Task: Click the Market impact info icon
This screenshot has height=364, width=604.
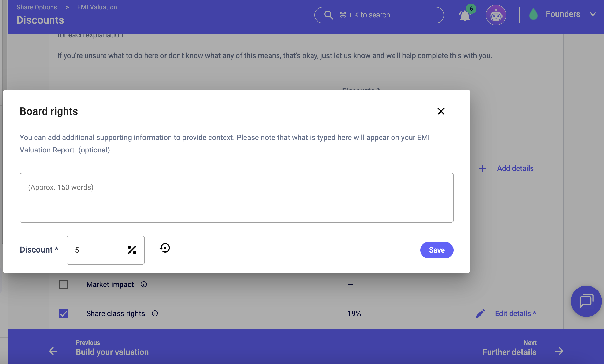Action: tap(144, 284)
